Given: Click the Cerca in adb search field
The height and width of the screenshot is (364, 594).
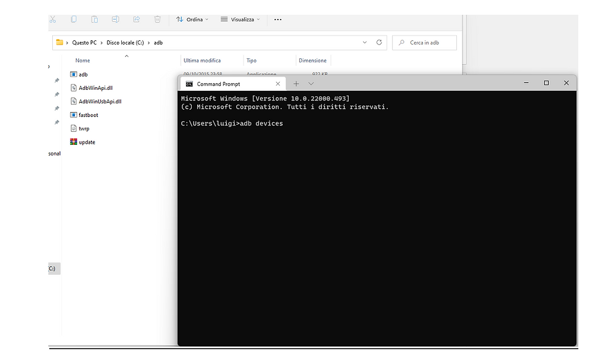Looking at the screenshot, I should (x=424, y=43).
